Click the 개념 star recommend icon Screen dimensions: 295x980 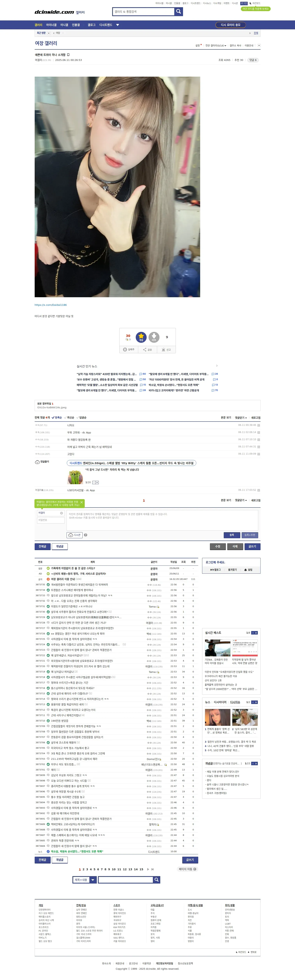coord(141,337)
